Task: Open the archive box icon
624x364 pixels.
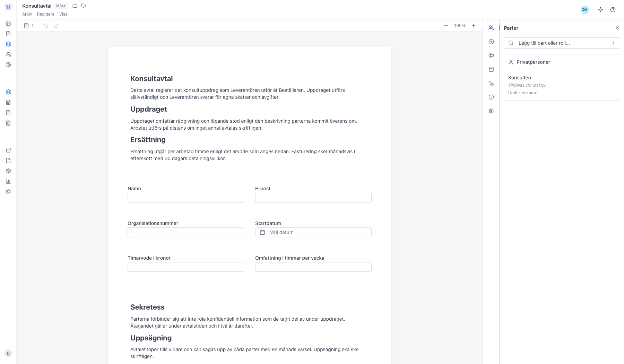Action: [8, 150]
